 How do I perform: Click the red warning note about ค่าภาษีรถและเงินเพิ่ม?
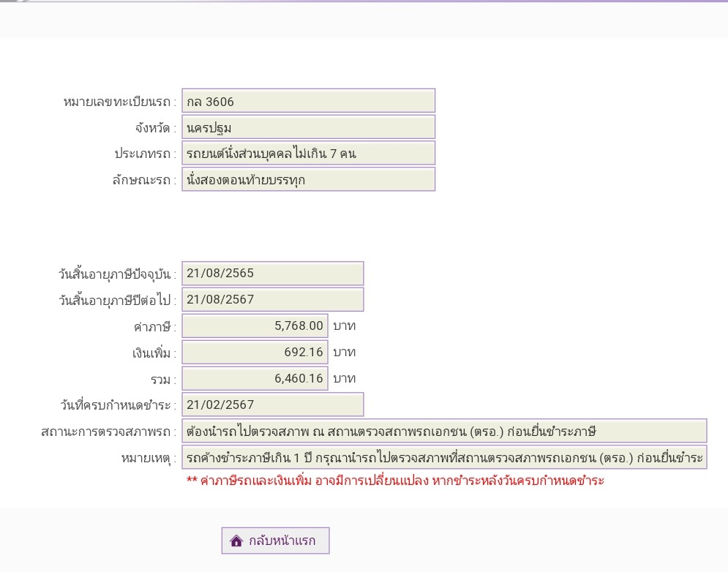click(x=395, y=481)
